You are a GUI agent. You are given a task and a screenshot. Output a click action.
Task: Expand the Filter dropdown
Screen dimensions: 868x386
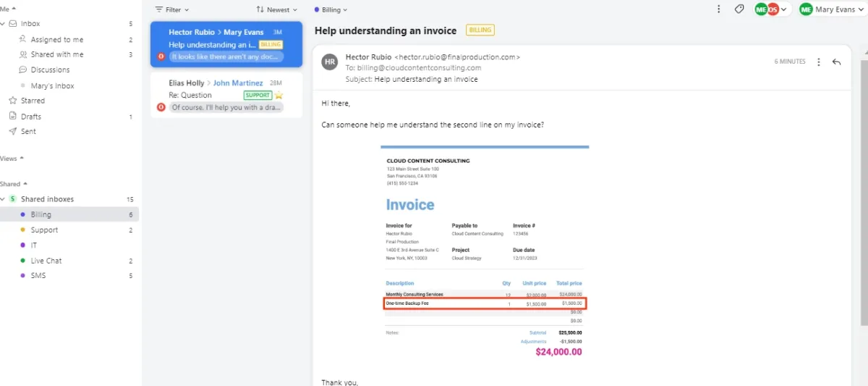172,10
